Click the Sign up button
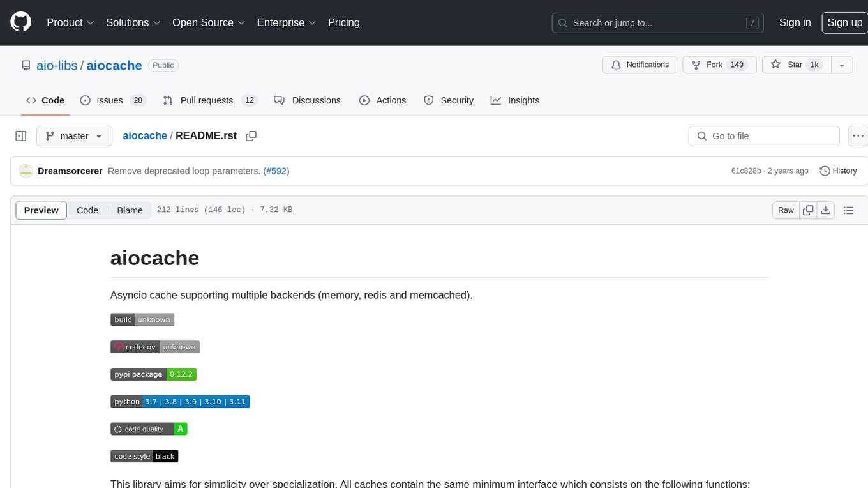The height and width of the screenshot is (488, 868). [x=844, y=22]
